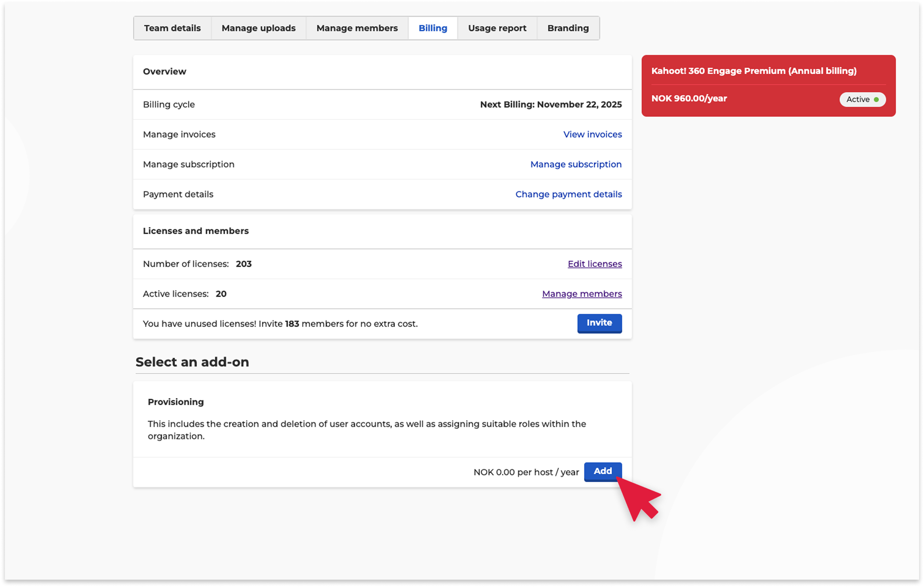Click the Manage subscription row label

point(189,164)
